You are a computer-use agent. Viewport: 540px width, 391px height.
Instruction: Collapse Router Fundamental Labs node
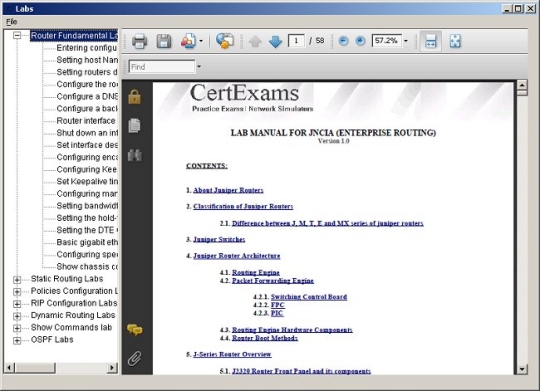click(x=17, y=35)
